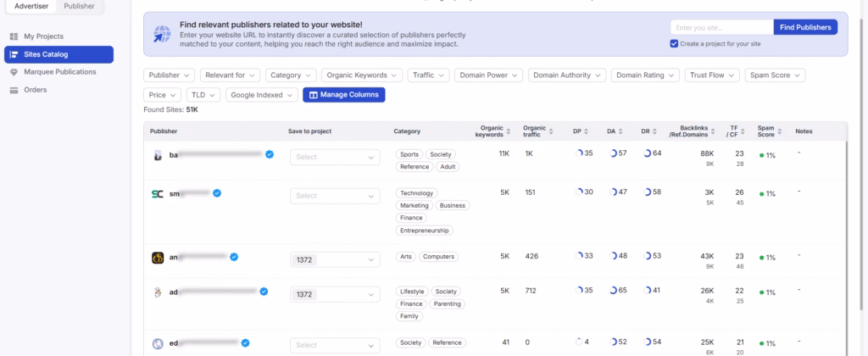Click the Organic keywords sort arrows

(x=509, y=131)
